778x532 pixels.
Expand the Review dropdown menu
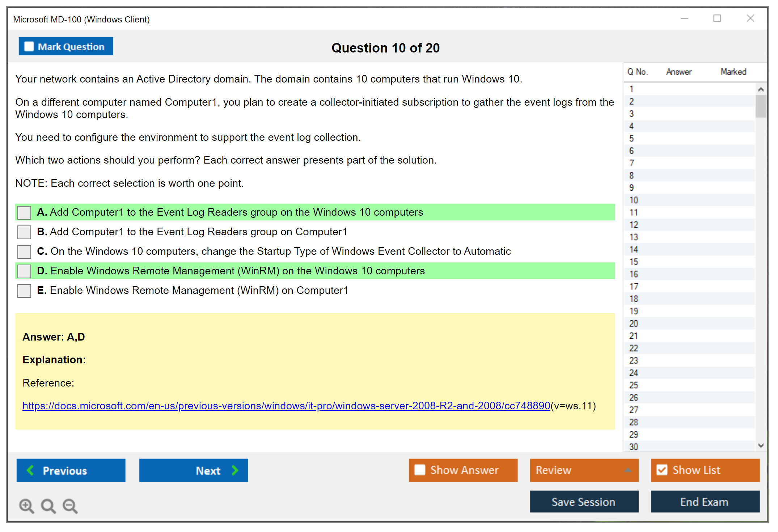pos(628,470)
